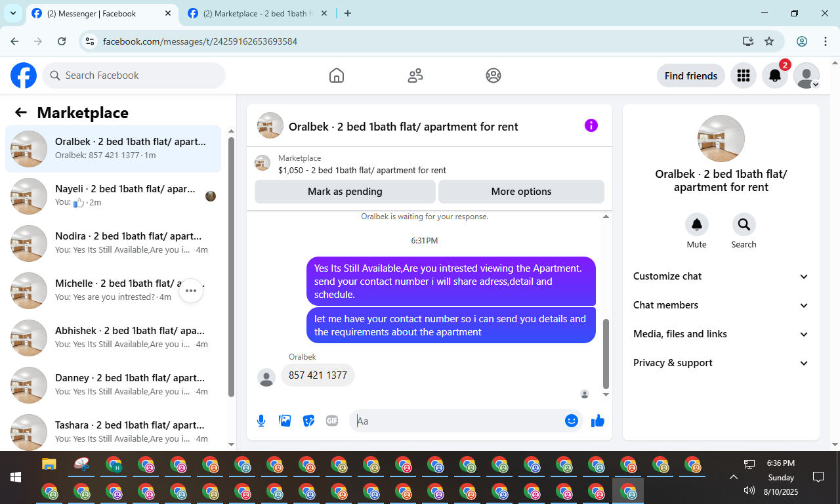840x504 pixels.
Task: Open the large listing thumbnail in right panel
Action: coord(721,138)
